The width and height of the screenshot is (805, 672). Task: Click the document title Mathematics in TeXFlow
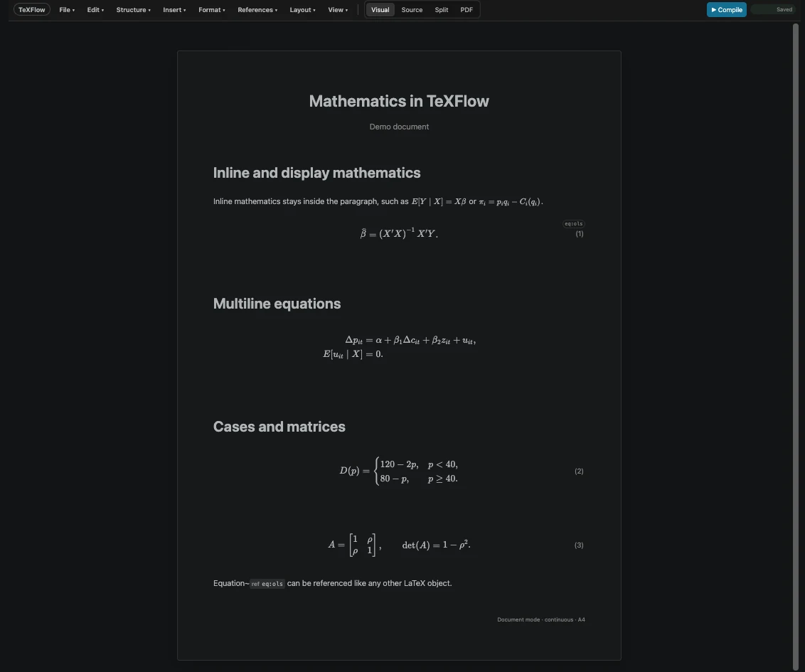[x=399, y=101]
